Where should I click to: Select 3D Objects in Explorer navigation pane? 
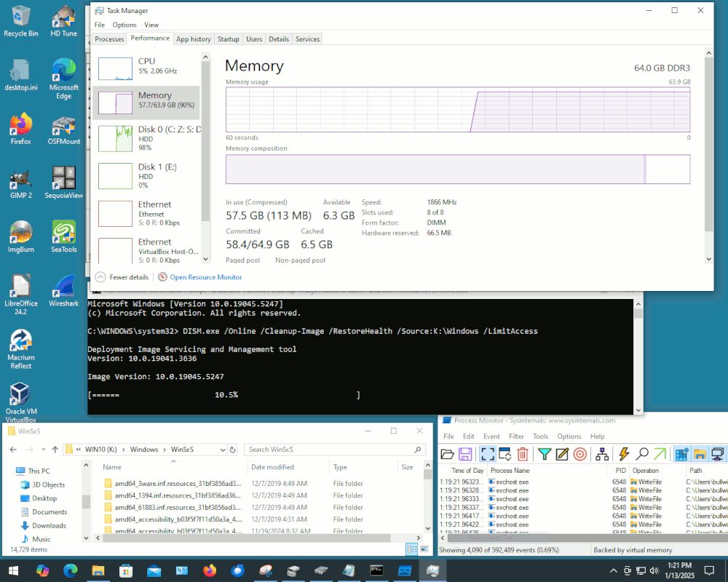click(43, 485)
